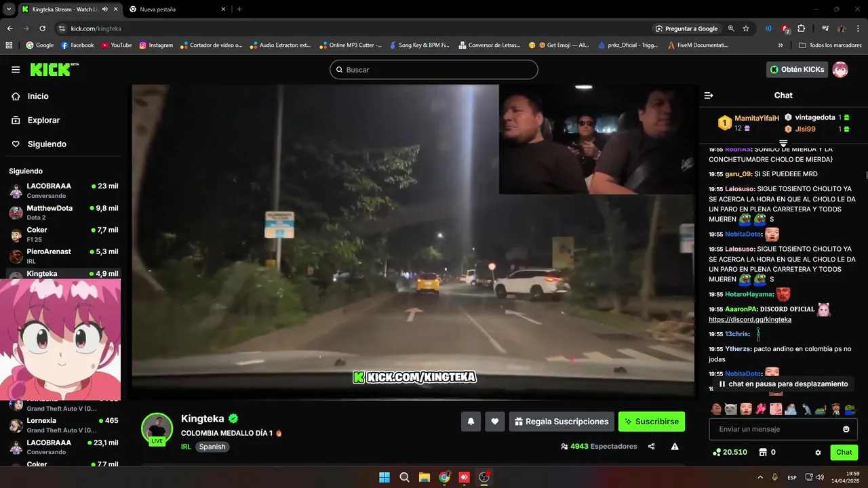This screenshot has width=868, height=488.
Task: Click the Spanish language tag
Action: coord(212,447)
